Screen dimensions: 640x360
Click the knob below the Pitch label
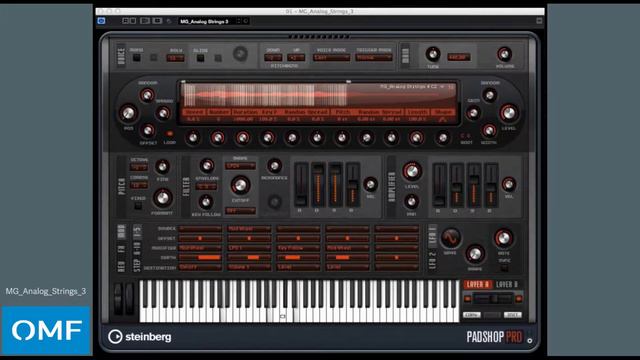coord(342,138)
